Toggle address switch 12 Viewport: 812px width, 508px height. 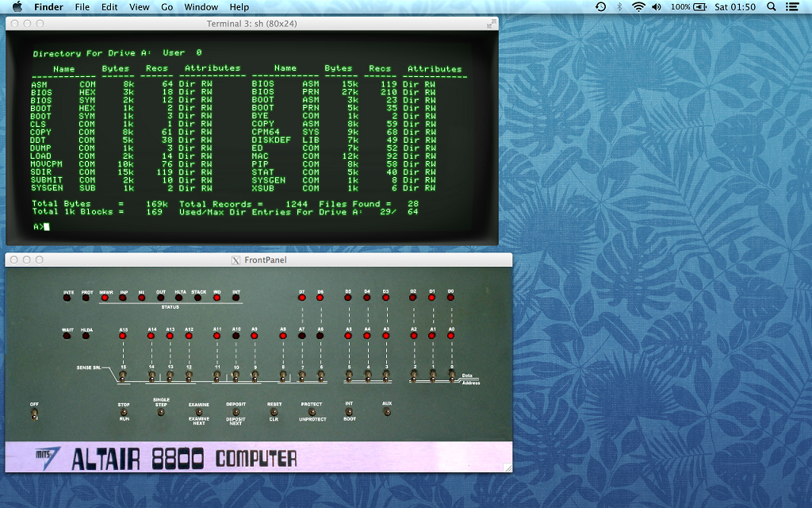point(189,375)
